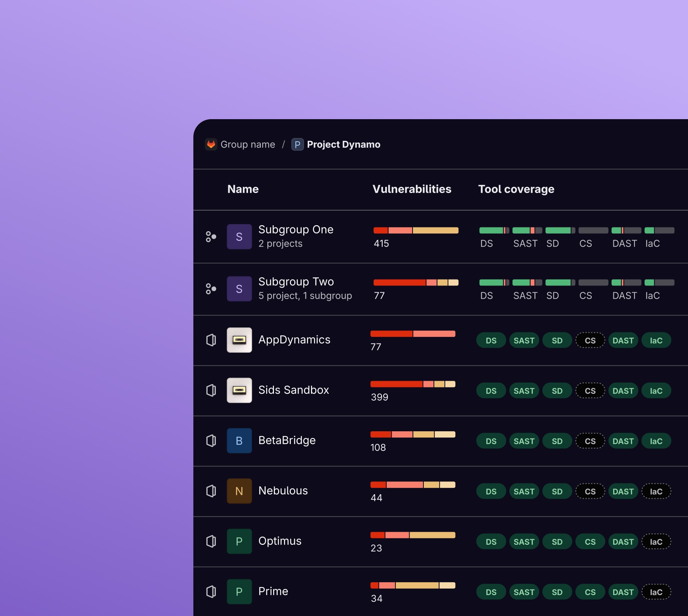Click disabled CS badge for AppDynamics
This screenshot has height=616, width=688.
pyautogui.click(x=590, y=341)
